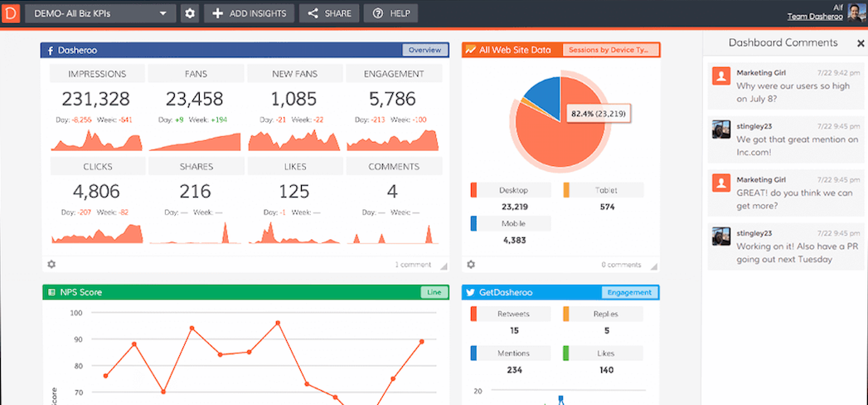Open the Team Dasheroo link

point(816,17)
